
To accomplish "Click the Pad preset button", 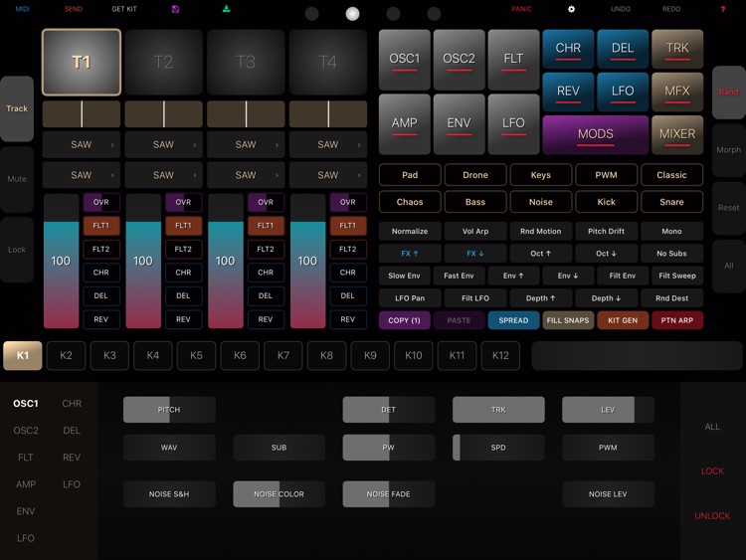I will coord(410,175).
